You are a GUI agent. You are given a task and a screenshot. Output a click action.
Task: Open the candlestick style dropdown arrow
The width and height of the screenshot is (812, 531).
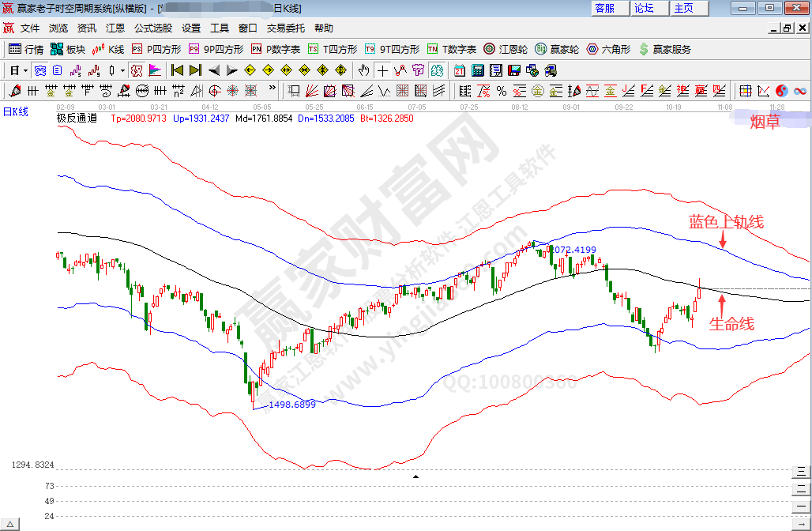[x=122, y=70]
